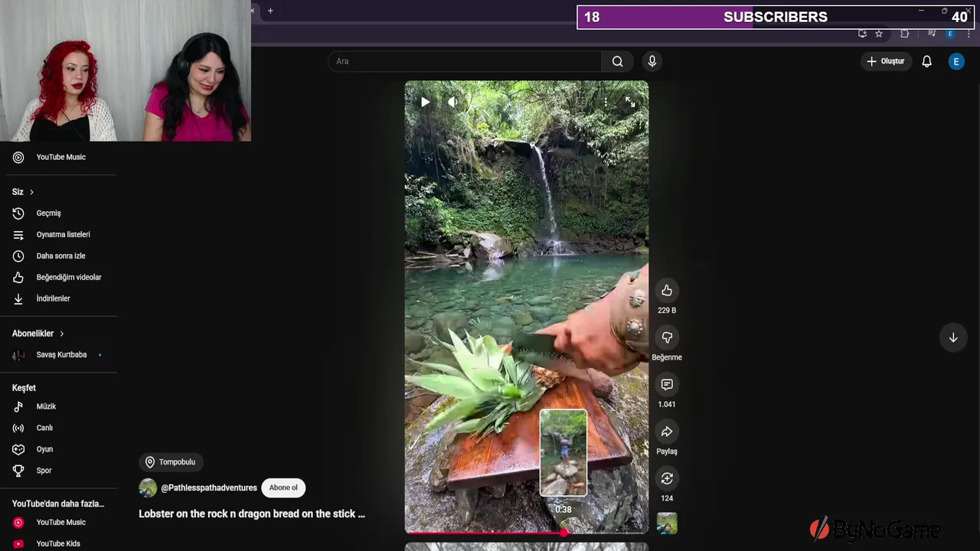Click the like count '229 B'

pyautogui.click(x=667, y=310)
